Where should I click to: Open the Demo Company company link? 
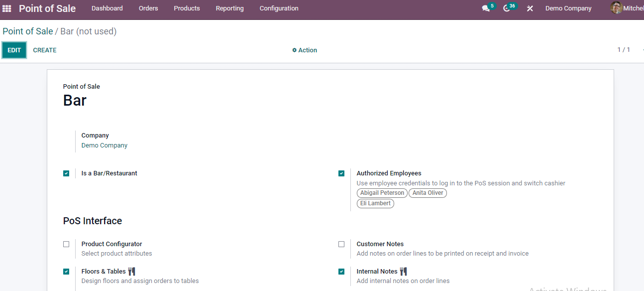tap(105, 145)
